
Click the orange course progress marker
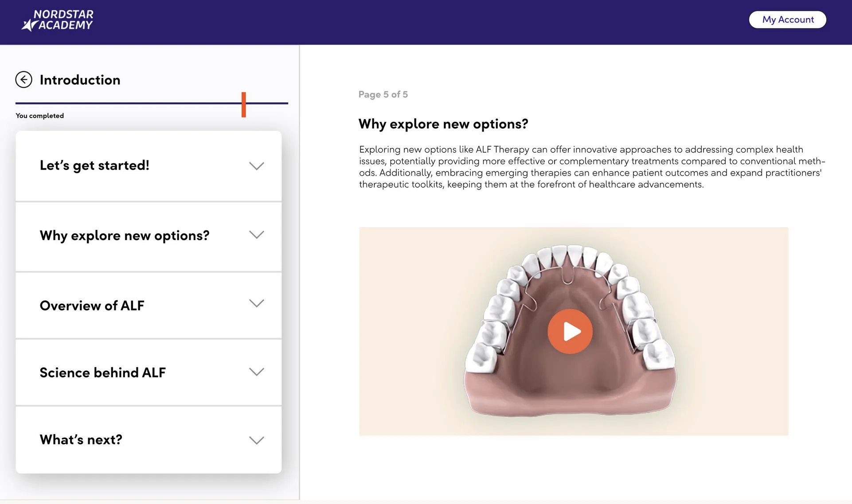244,105
